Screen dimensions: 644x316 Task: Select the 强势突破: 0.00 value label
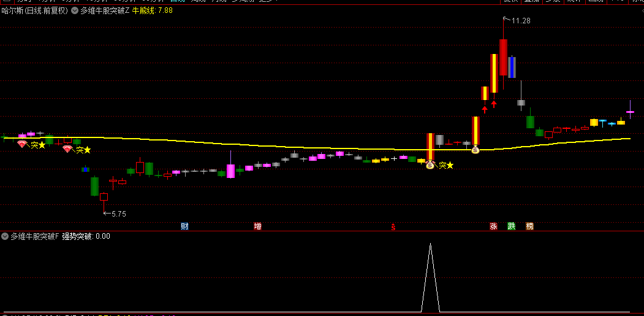pyautogui.click(x=86, y=236)
